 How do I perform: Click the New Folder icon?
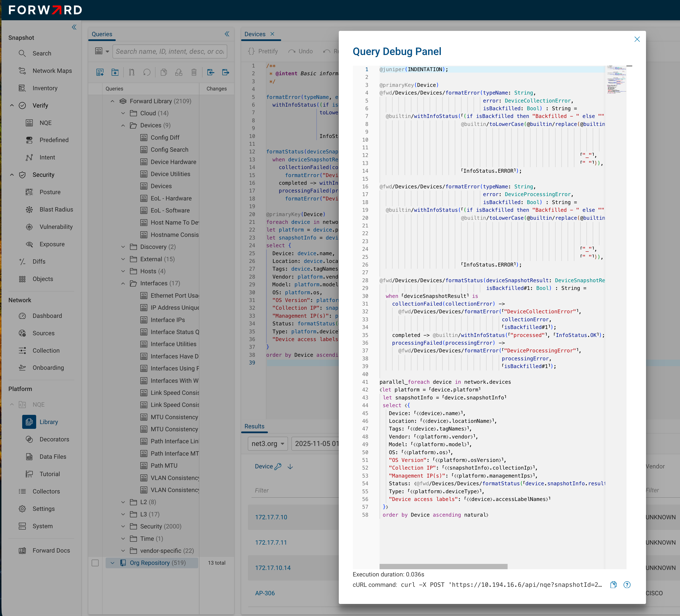click(x=115, y=72)
